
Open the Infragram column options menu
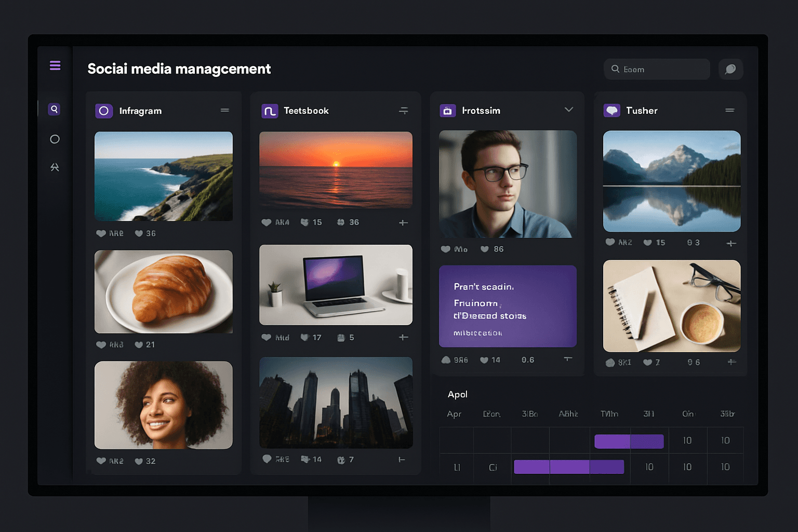click(x=225, y=110)
